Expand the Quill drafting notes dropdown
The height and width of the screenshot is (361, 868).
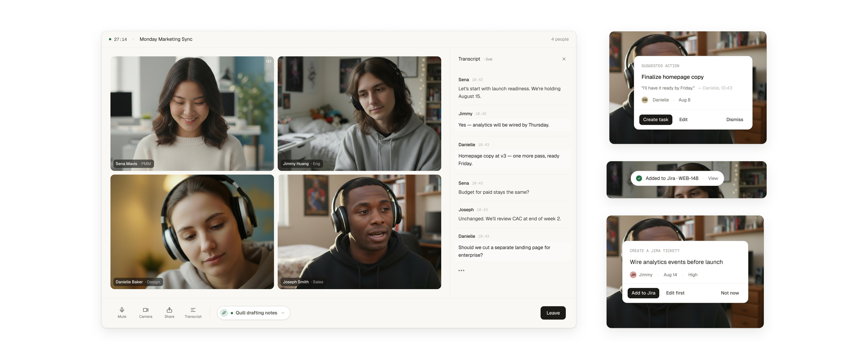click(283, 313)
